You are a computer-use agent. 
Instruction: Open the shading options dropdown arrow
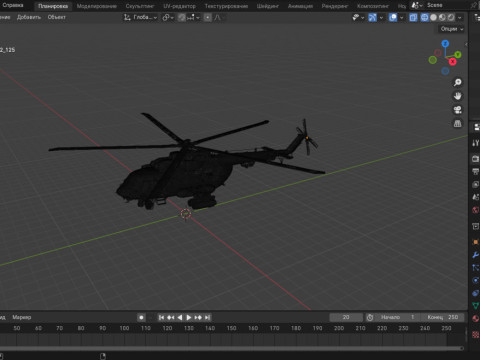[x=460, y=17]
